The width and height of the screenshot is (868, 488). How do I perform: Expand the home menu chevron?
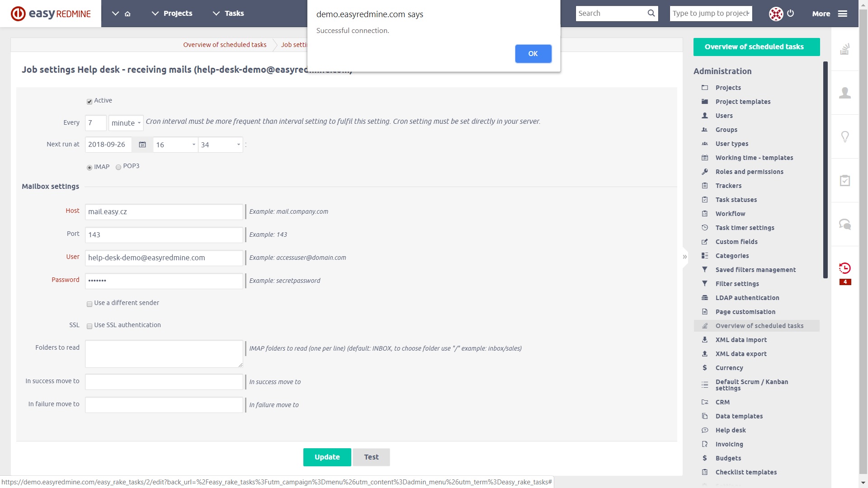coord(115,14)
